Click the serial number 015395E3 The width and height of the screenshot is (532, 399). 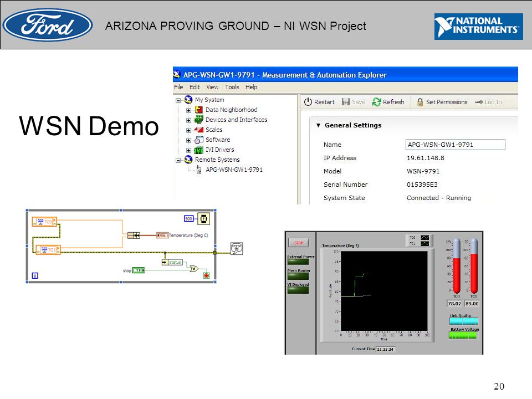422,185
